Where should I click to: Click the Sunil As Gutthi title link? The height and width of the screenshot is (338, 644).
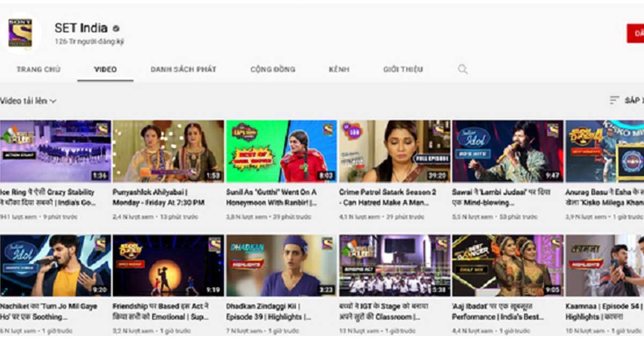[272, 197]
